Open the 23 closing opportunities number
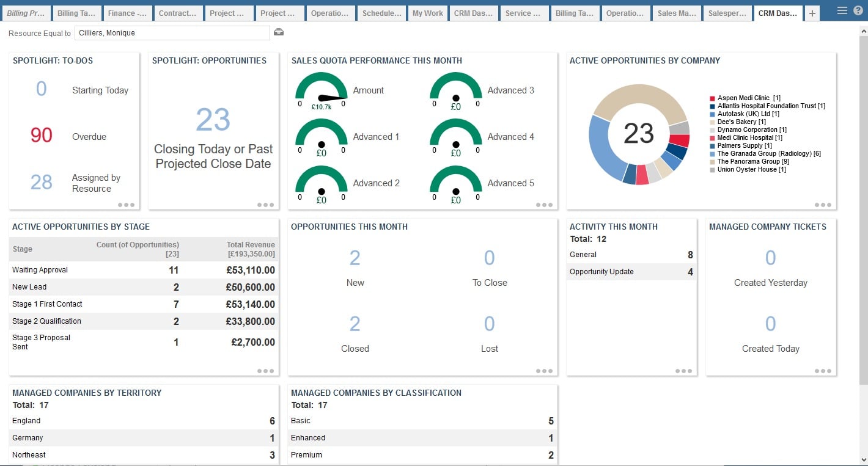This screenshot has width=868, height=466. tap(213, 120)
